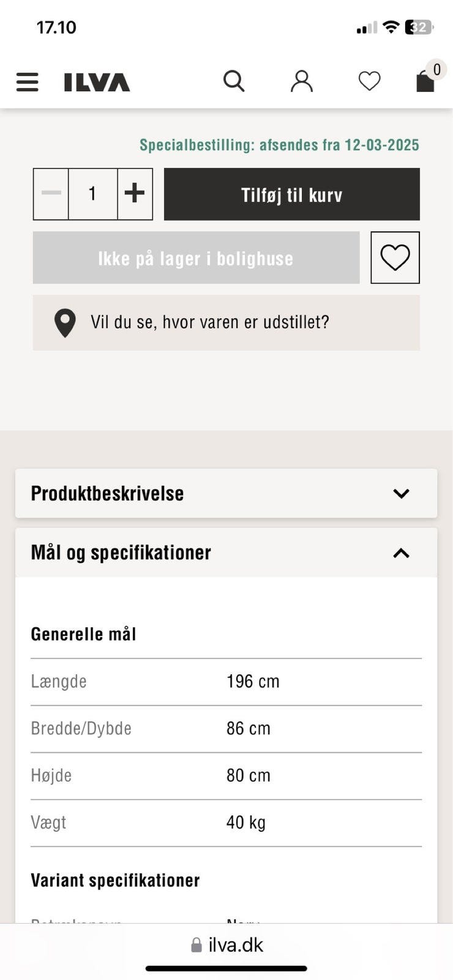Tap the ILVA logo
Image resolution: width=453 pixels, height=980 pixels.
(97, 82)
